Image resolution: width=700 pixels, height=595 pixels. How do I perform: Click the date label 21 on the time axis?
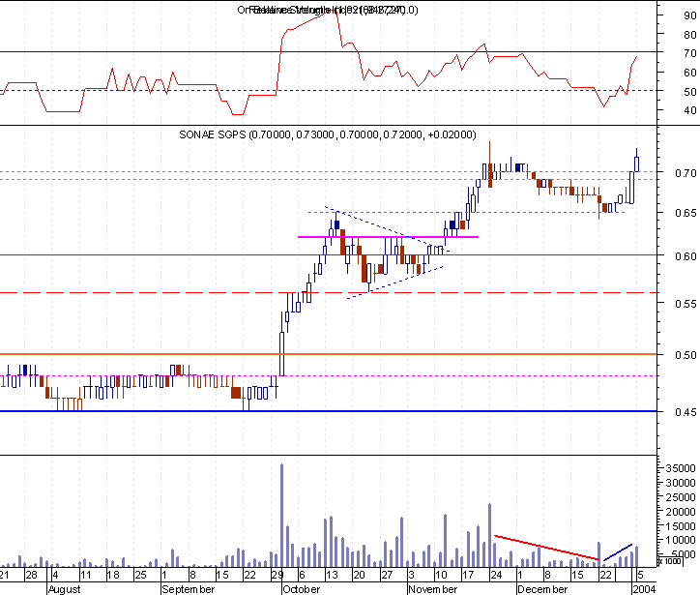[x=5, y=575]
